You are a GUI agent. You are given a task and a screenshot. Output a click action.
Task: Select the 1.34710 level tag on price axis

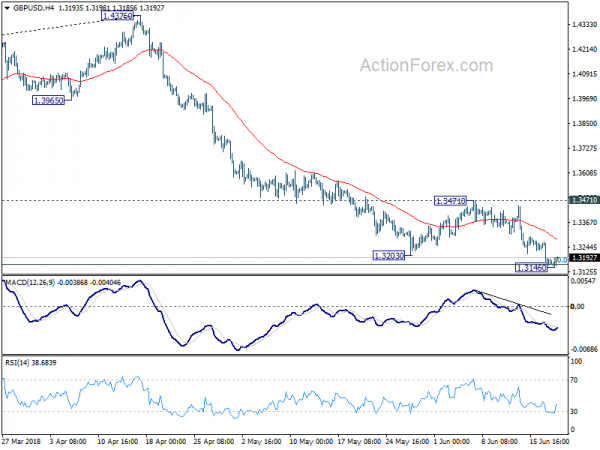point(584,200)
